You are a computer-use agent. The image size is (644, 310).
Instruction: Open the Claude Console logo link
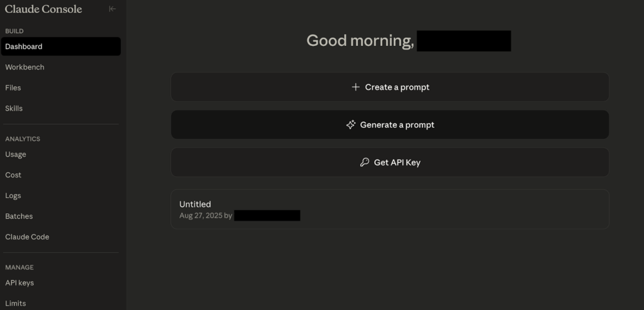click(43, 9)
